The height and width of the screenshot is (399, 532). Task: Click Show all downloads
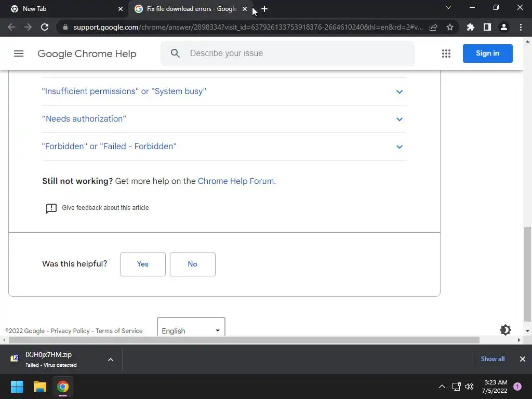(493, 359)
